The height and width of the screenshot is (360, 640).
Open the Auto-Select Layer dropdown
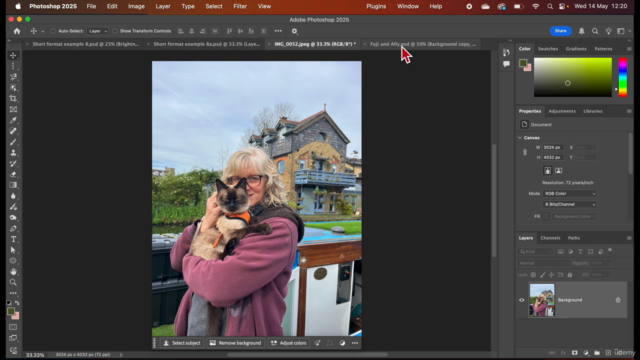[98, 31]
